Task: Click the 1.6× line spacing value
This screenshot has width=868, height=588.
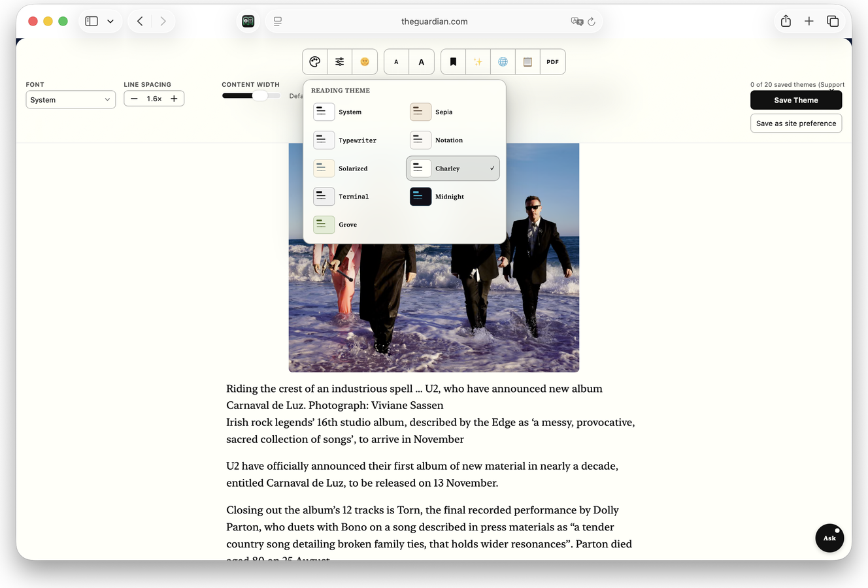Action: (x=154, y=99)
